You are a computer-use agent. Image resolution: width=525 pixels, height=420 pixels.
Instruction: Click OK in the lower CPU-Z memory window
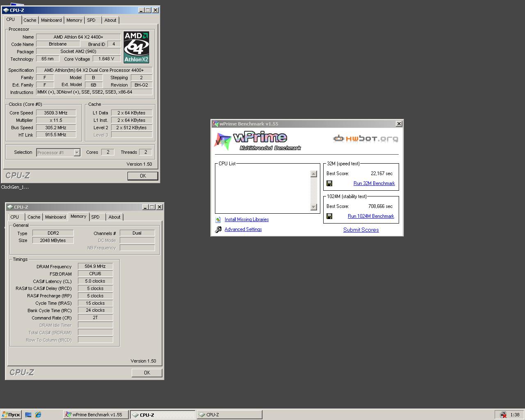click(x=147, y=373)
